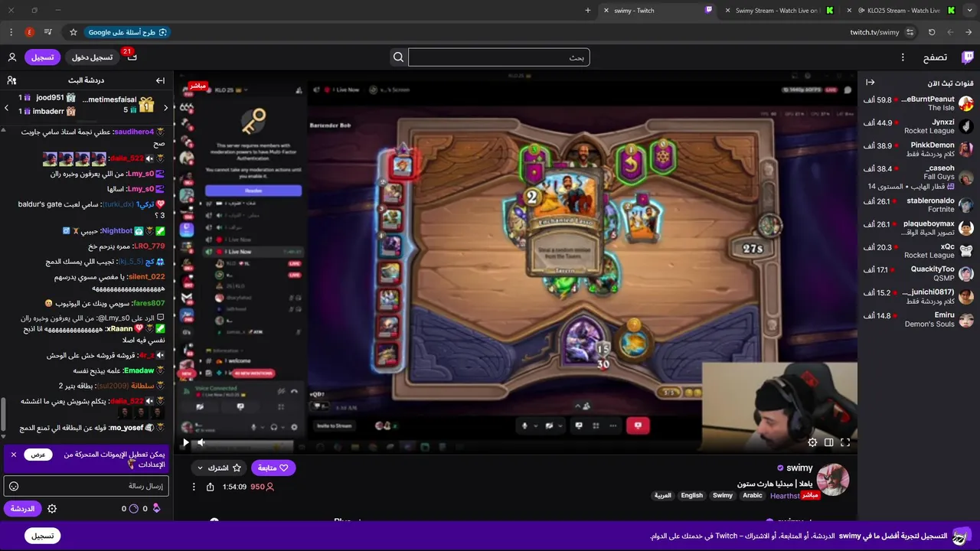Click the العربية tag chip
The width and height of the screenshot is (980, 551).
pyautogui.click(x=663, y=495)
